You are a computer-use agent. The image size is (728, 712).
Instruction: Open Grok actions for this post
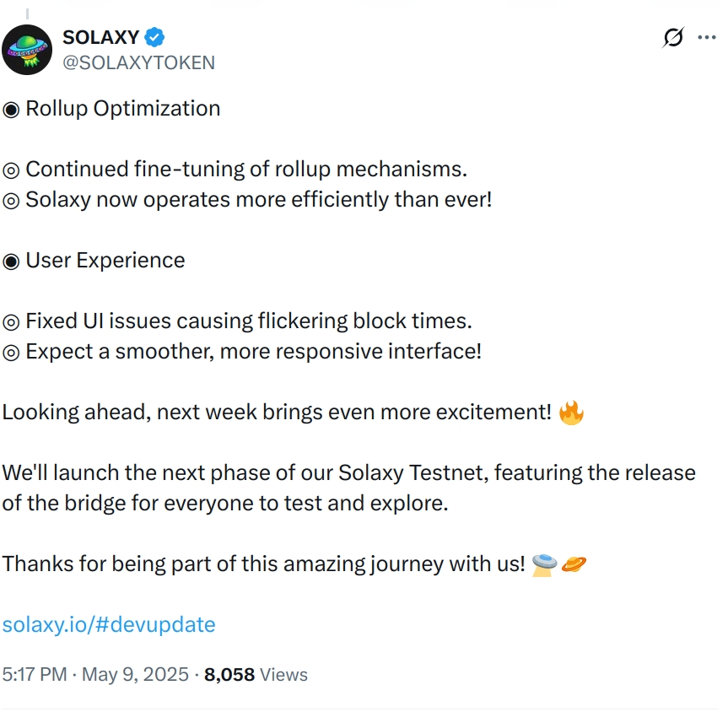click(671, 37)
